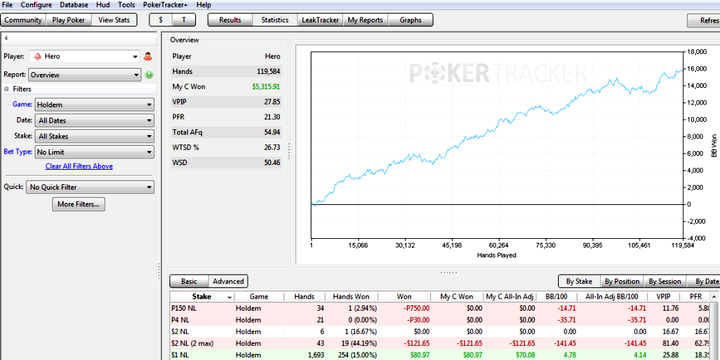720x360 pixels.
Task: Click the Game filter label link
Action: point(22,105)
